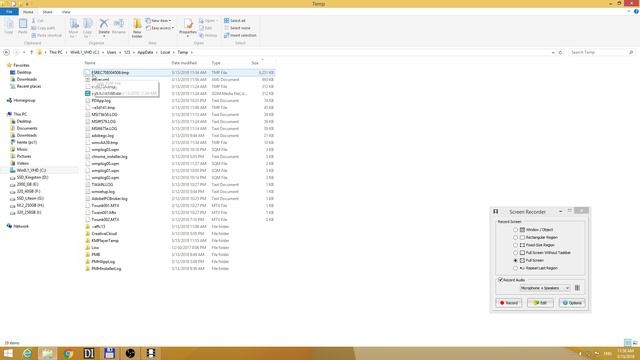Click the AppData breadcrumb in address bar

(145, 52)
